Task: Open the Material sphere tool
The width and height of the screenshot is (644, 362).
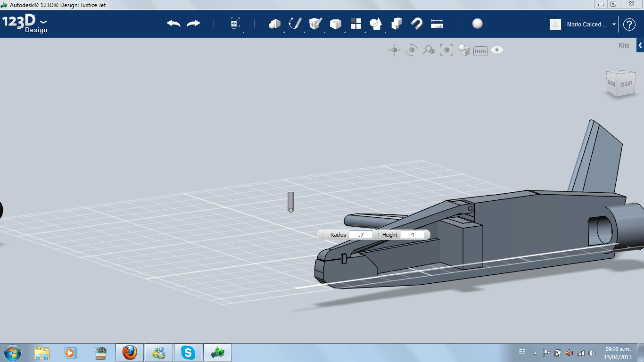Action: click(x=478, y=24)
